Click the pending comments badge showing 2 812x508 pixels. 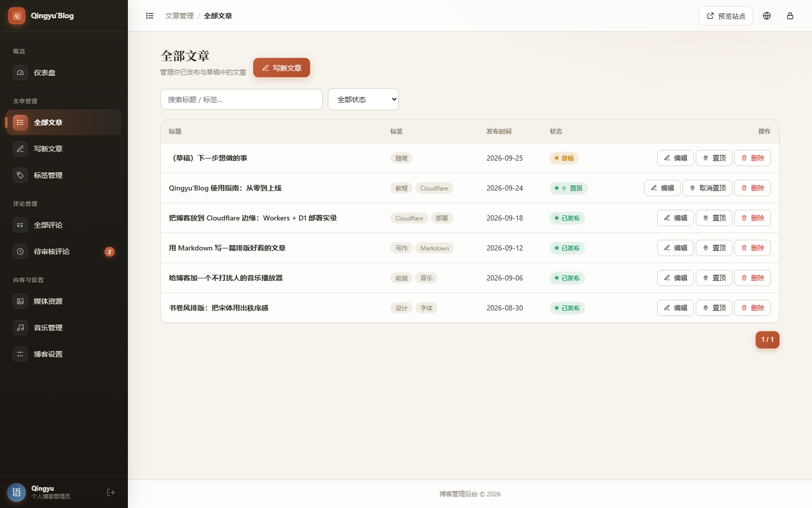click(110, 251)
